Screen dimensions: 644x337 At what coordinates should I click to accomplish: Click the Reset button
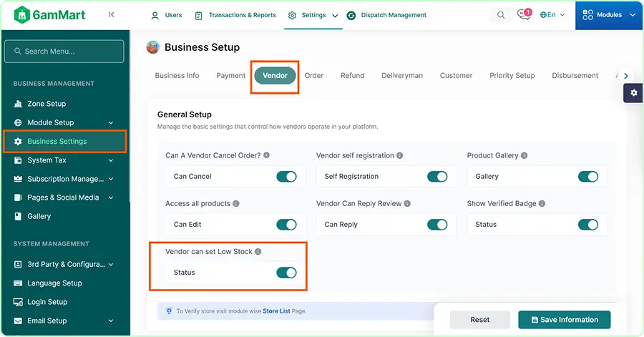479,320
